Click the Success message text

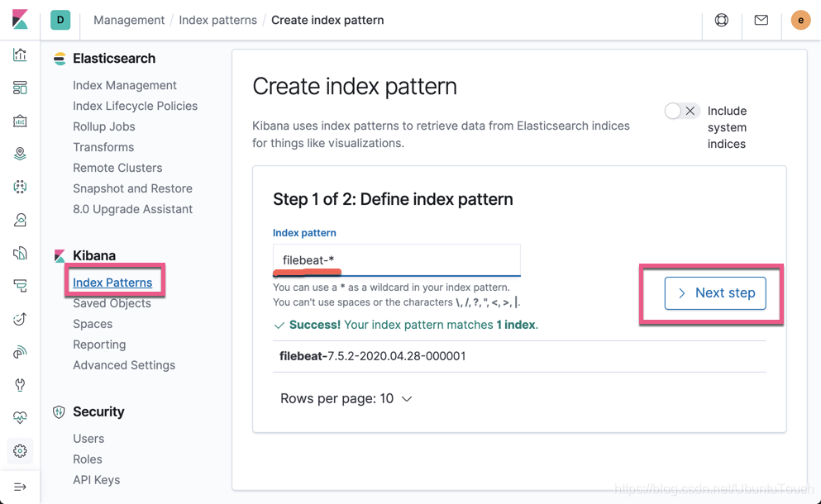pyautogui.click(x=413, y=325)
